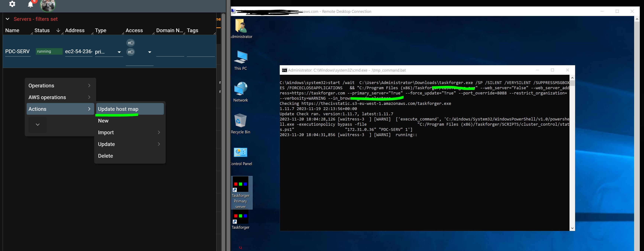Open the Access dropdown arrow
Screen dimensions: 644x251
[150, 52]
